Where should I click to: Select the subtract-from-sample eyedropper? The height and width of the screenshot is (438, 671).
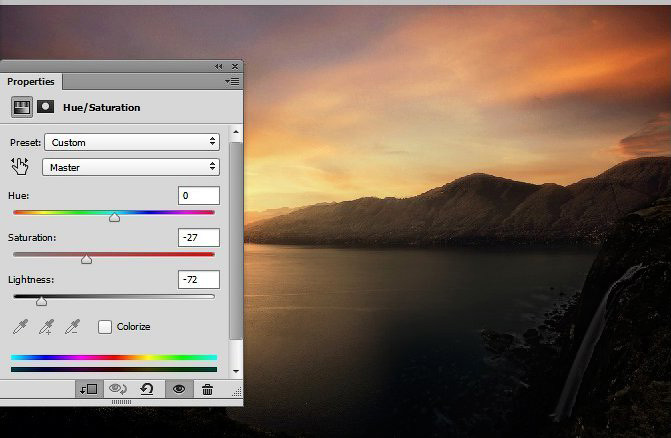72,327
